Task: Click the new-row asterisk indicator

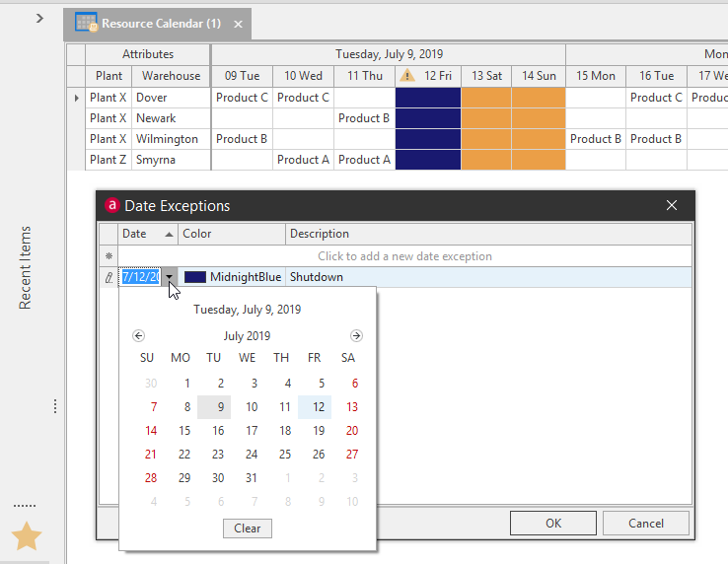Action: coord(109,256)
